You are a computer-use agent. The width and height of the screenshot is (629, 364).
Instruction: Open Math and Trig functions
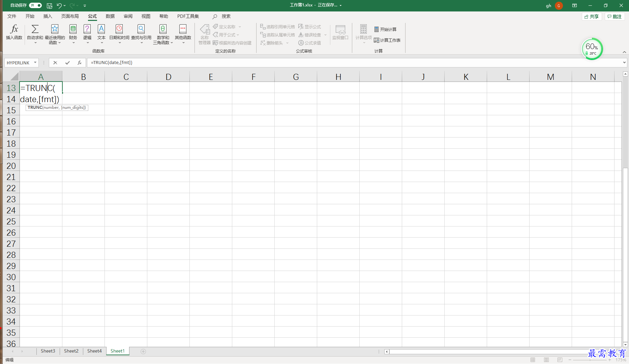[163, 34]
